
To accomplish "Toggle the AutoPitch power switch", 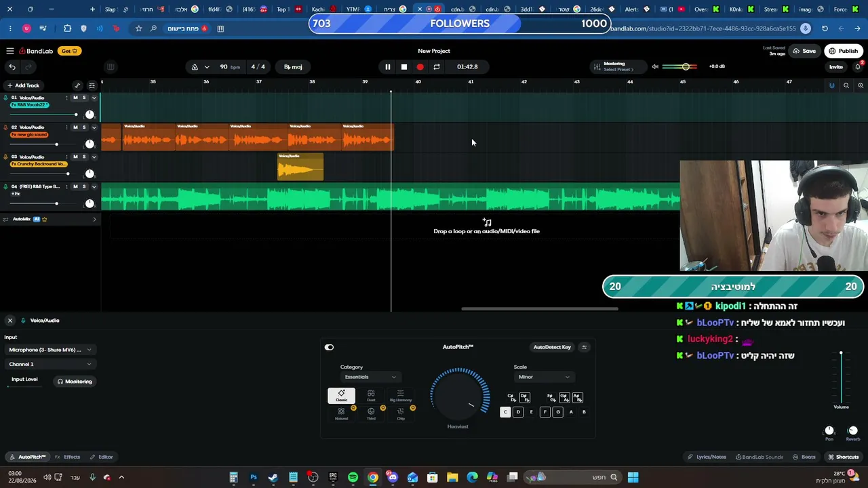I will click(329, 347).
